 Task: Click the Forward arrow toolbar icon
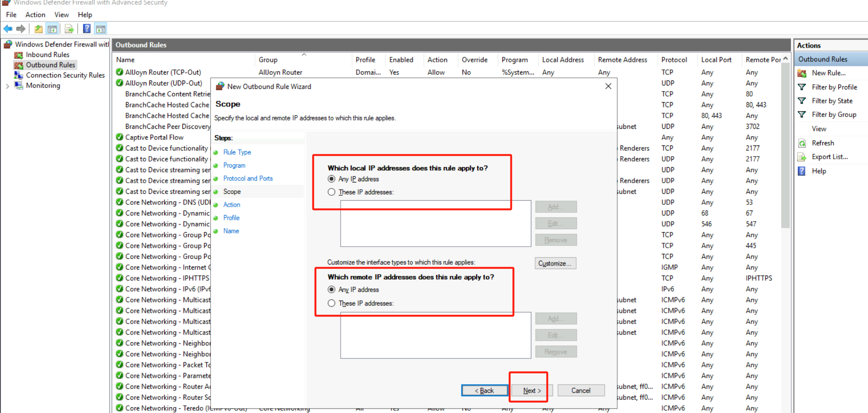pyautogui.click(x=21, y=28)
